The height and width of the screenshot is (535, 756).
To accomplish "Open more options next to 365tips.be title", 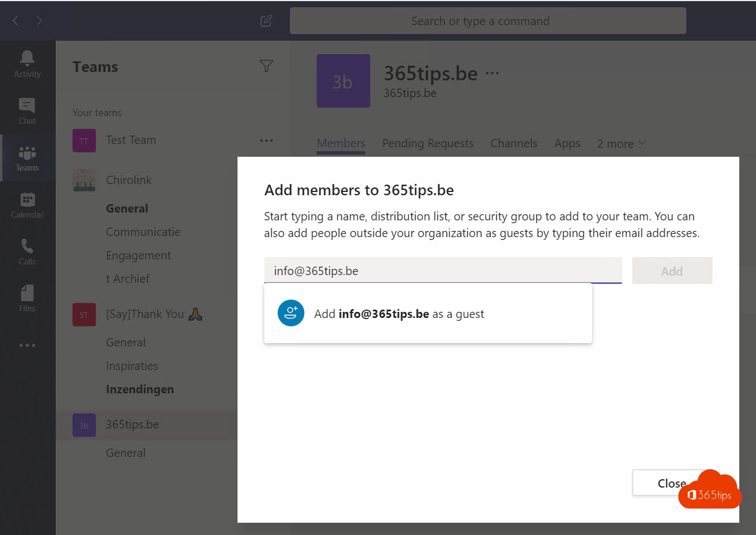I will 492,73.
